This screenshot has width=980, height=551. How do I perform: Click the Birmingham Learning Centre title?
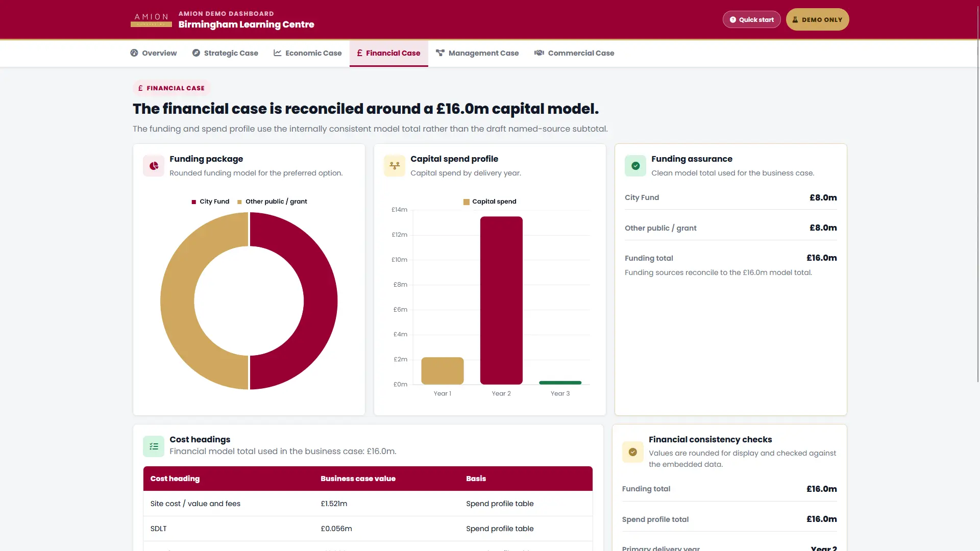coord(246,24)
